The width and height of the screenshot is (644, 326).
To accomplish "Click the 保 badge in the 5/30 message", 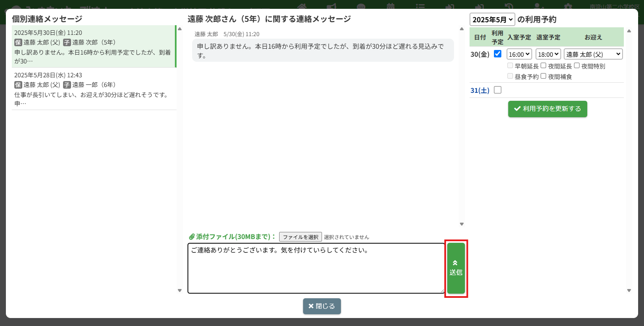I will click(18, 42).
